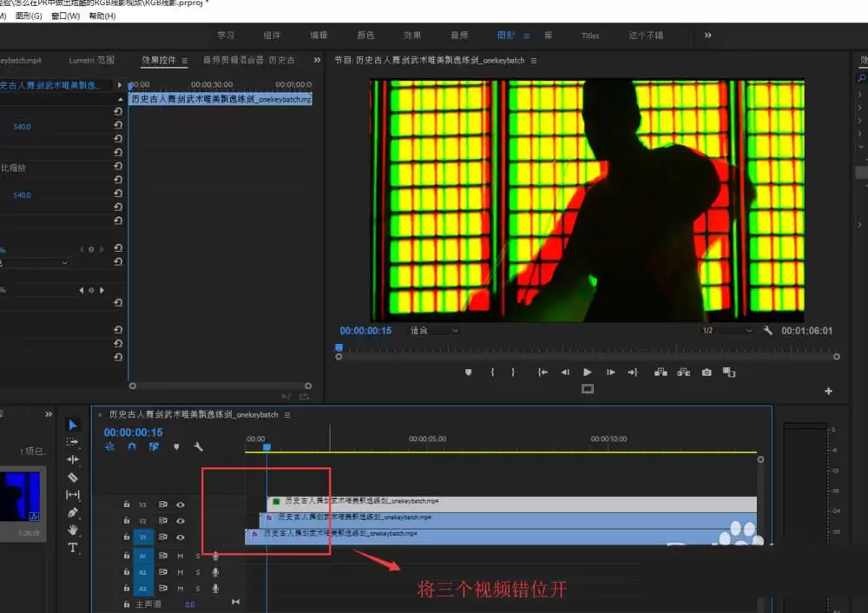
Task: Toggle Linked Selection in timeline
Action: [x=154, y=446]
